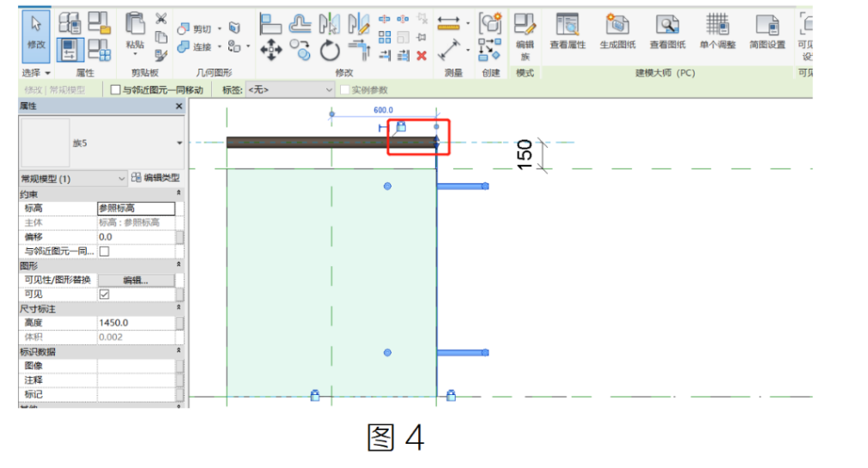The height and width of the screenshot is (468, 868).
Task: Uncheck the 可见 checkbox
Action: point(104,294)
